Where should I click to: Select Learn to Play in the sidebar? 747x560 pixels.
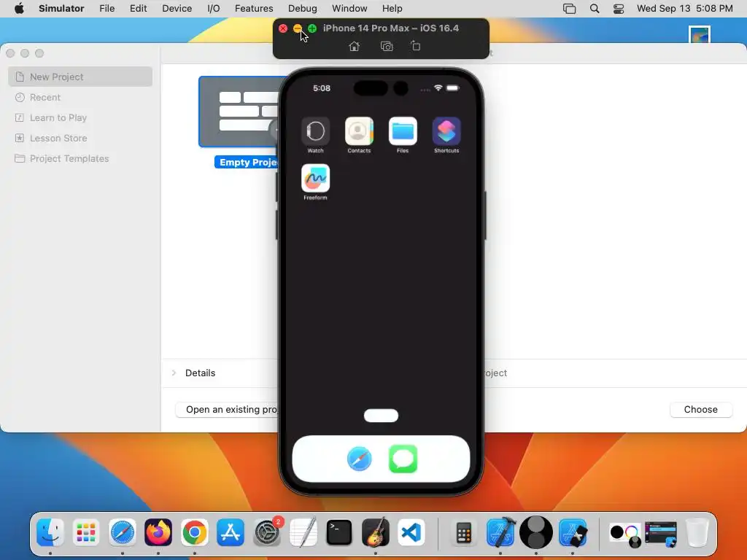(x=80, y=117)
